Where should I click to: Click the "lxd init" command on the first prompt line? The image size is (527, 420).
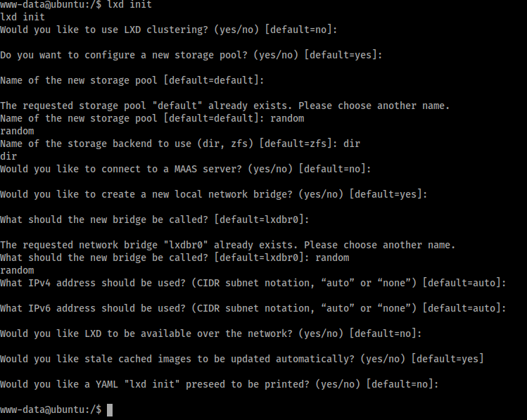(x=129, y=4)
